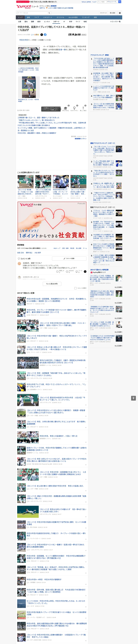Close the reaction tooltip popup
The image size is (138, 644).
60,108
